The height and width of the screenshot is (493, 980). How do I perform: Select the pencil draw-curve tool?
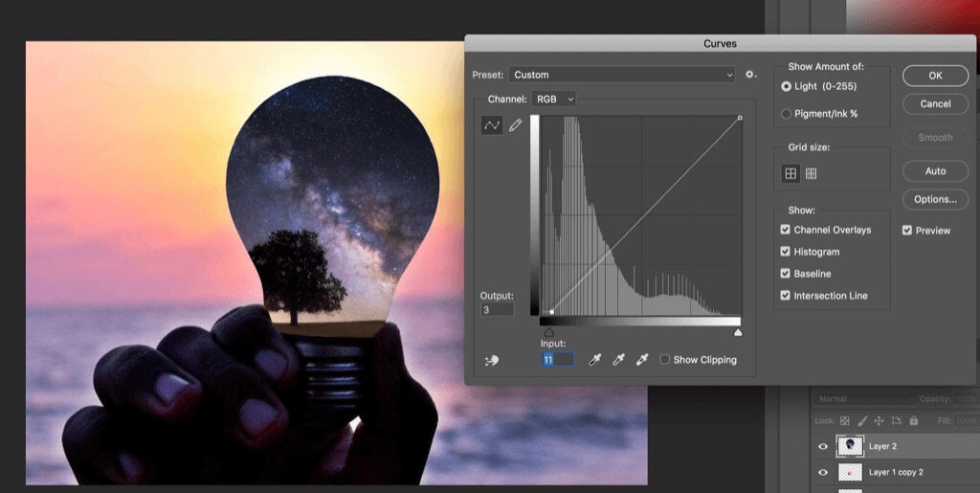516,125
